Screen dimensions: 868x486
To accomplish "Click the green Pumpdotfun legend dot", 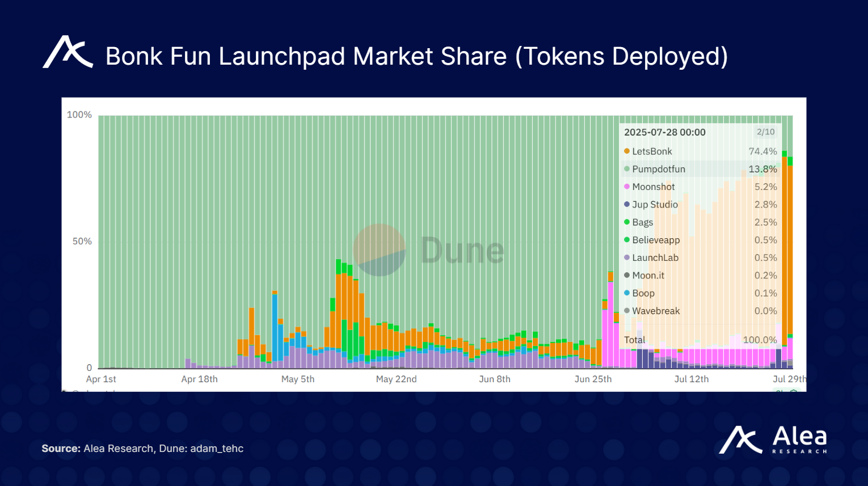I will click(x=626, y=169).
